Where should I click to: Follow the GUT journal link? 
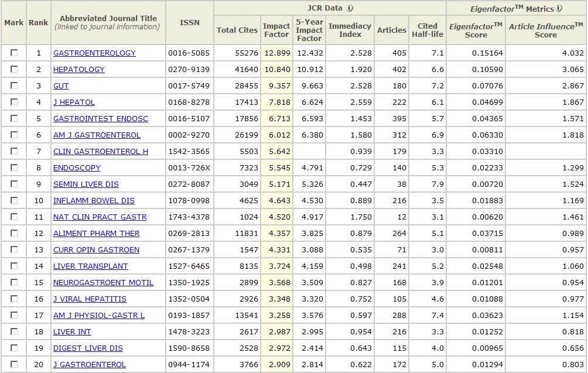61,86
